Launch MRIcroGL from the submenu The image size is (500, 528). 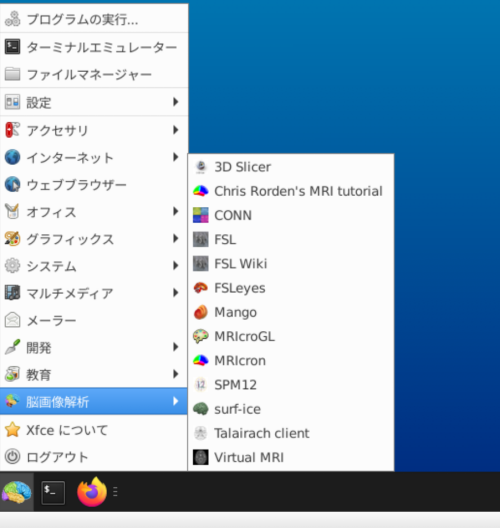click(291, 336)
